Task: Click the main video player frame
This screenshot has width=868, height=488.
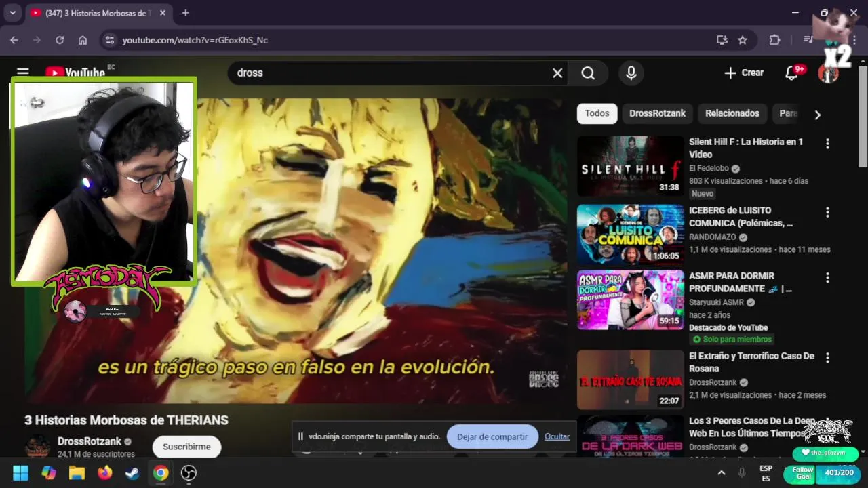Action: click(x=296, y=251)
